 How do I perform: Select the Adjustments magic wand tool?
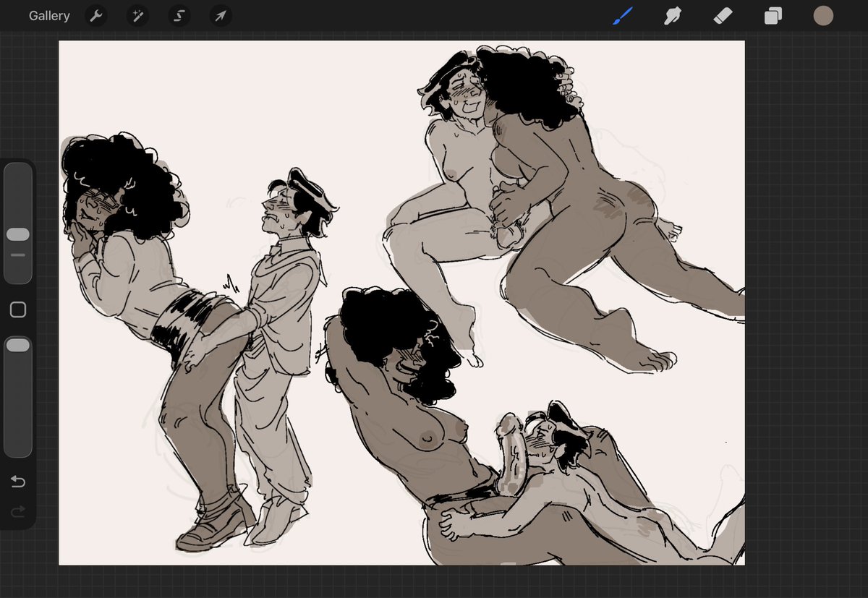[137, 15]
